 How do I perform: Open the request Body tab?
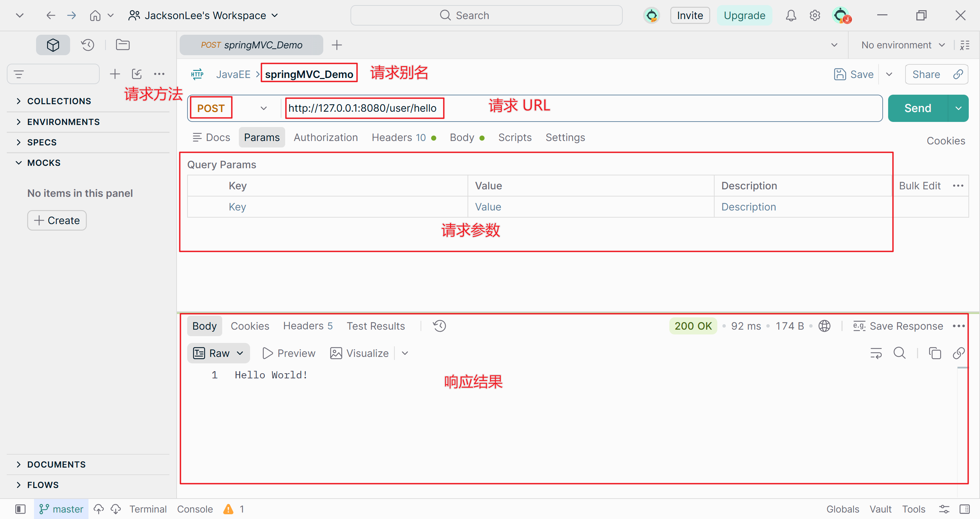point(467,138)
